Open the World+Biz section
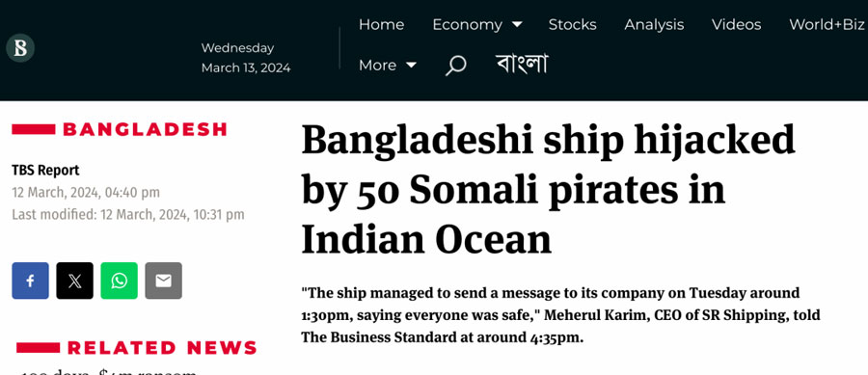The height and width of the screenshot is (375, 868). tap(827, 25)
